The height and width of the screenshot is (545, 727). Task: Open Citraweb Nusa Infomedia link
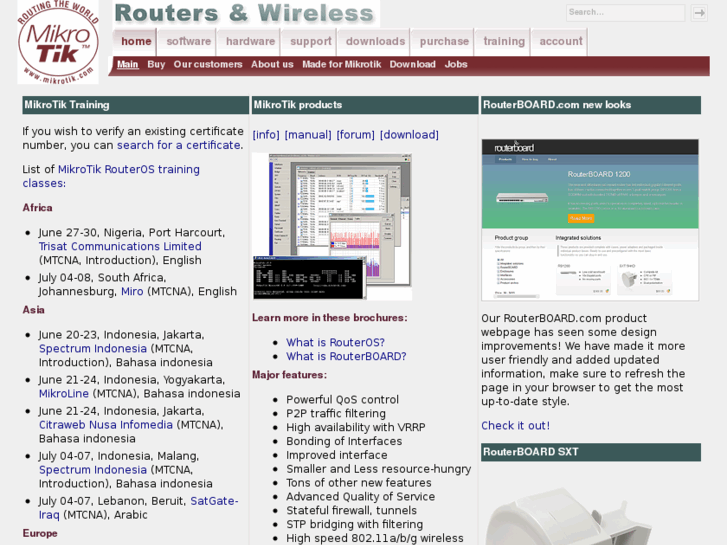click(x=106, y=424)
